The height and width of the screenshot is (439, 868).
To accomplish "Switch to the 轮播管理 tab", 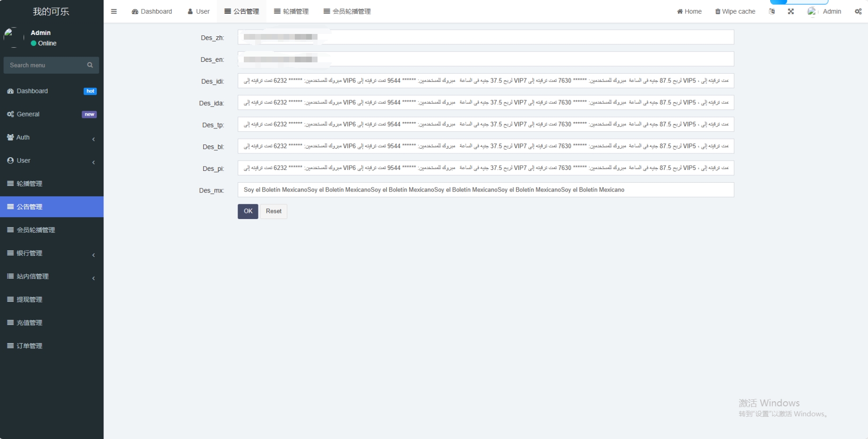I will click(x=291, y=11).
